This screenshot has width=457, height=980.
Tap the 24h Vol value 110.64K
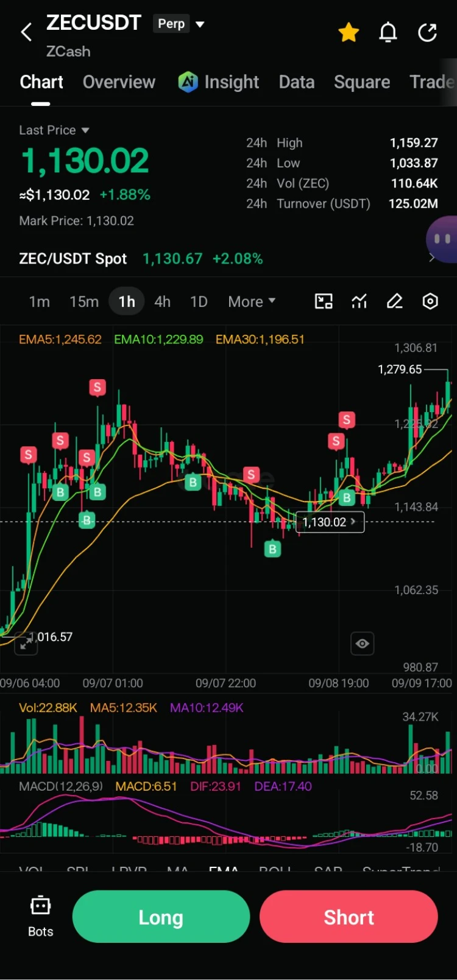coord(414,183)
